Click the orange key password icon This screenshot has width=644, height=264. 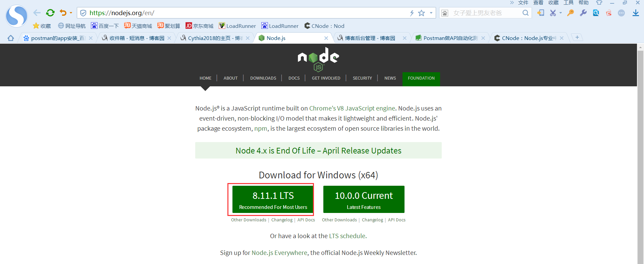[571, 13]
